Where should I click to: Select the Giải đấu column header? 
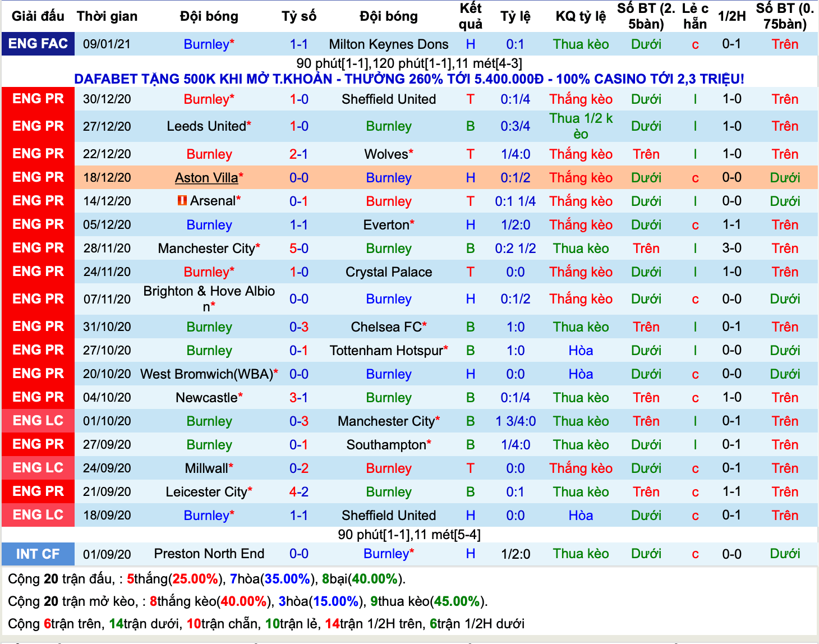(x=38, y=16)
